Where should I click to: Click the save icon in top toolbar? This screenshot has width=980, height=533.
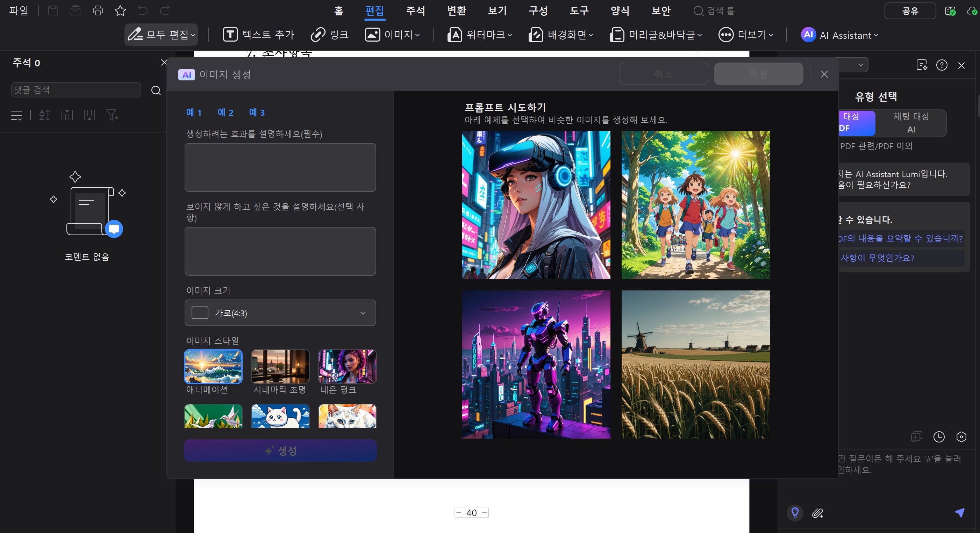(x=53, y=10)
